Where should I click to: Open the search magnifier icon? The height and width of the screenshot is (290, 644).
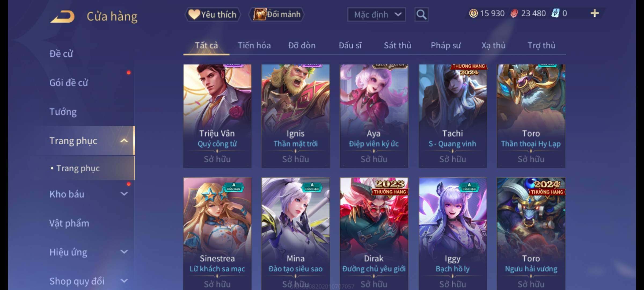click(x=421, y=15)
